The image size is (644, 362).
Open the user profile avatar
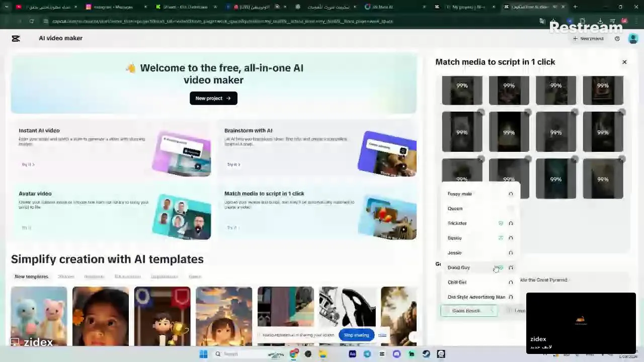pyautogui.click(x=633, y=38)
